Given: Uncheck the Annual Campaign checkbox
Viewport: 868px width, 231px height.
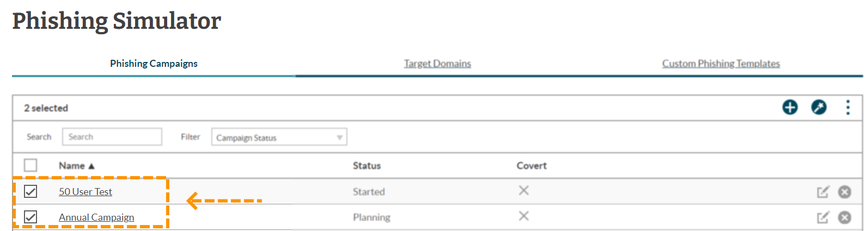Looking at the screenshot, I should point(30,217).
